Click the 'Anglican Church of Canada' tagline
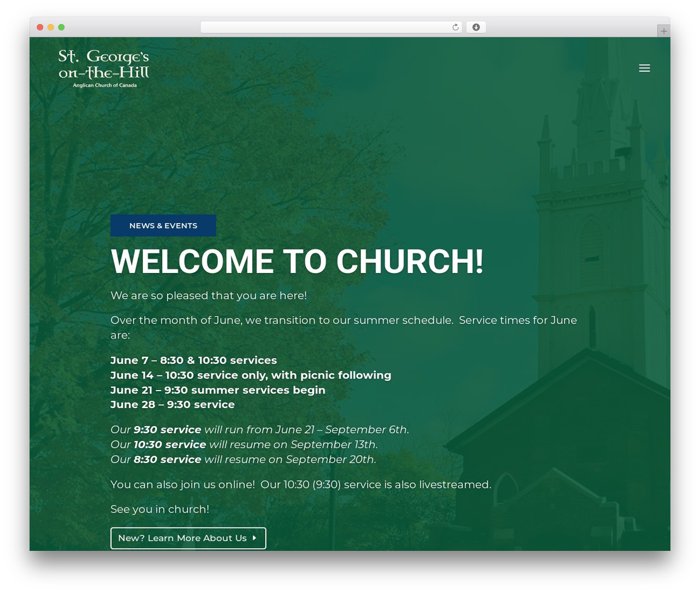Image resolution: width=700 pixels, height=593 pixels. click(x=104, y=85)
